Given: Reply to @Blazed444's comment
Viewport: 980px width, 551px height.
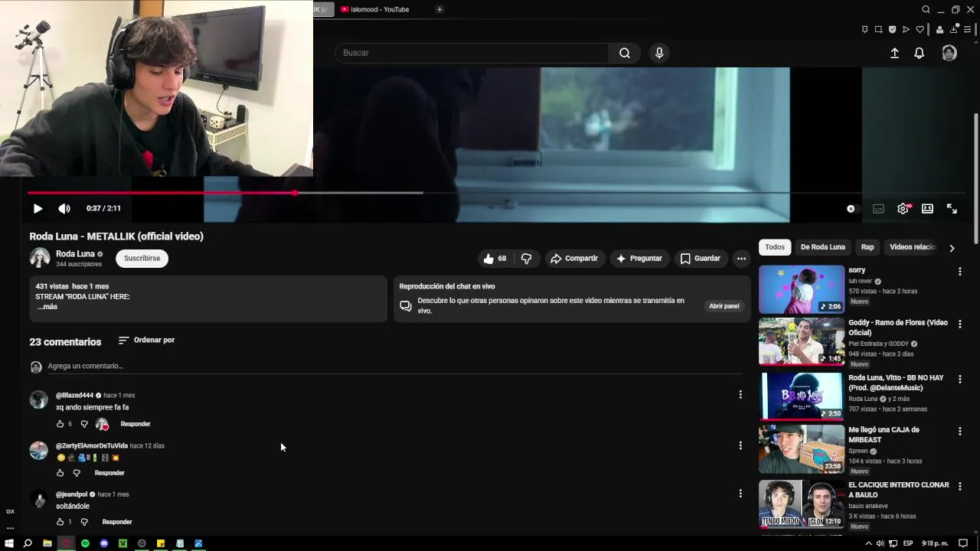Looking at the screenshot, I should click(136, 424).
